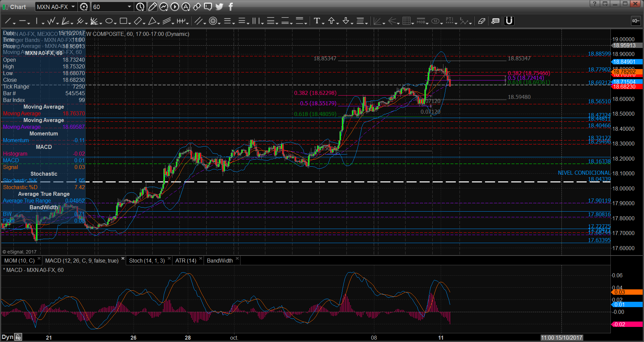Select the up arrow marker tool

pos(331,21)
